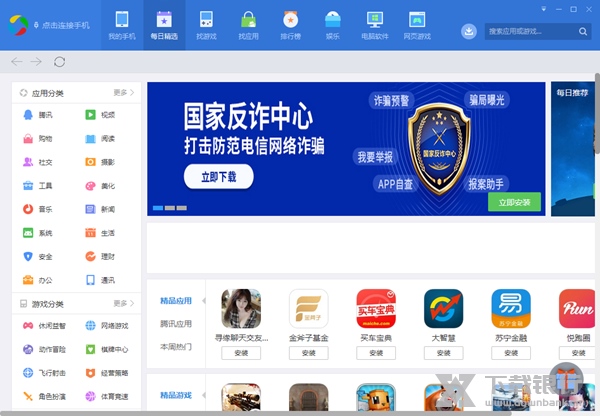
Task: Switch to the 每日精选 tab
Action: pos(164,25)
